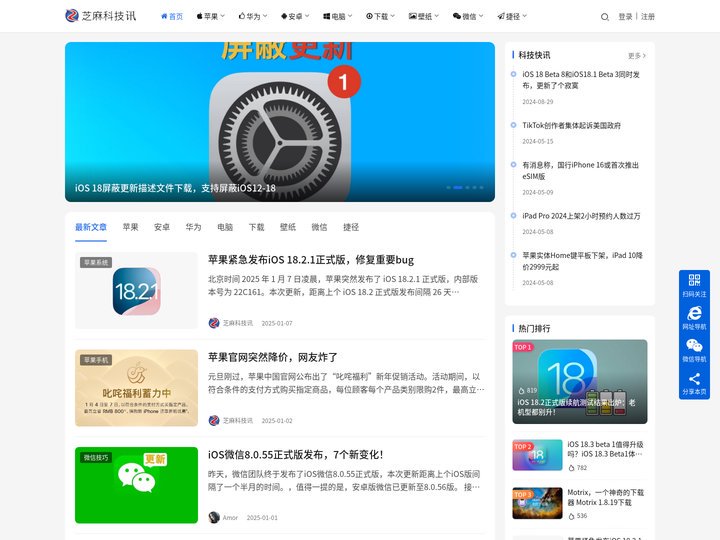This screenshot has width=720, height=540.
Task: Select the last carousel indicator dot
Action: (x=481, y=187)
